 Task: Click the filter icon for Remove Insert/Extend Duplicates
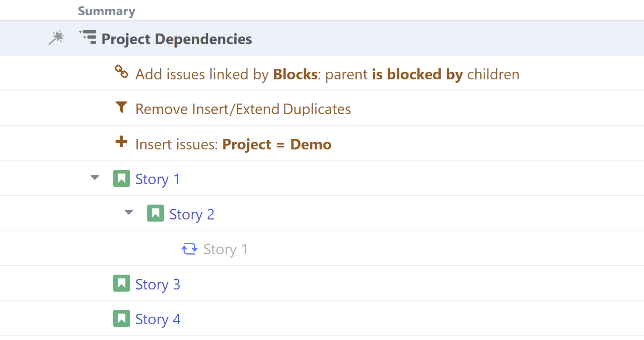coord(122,108)
